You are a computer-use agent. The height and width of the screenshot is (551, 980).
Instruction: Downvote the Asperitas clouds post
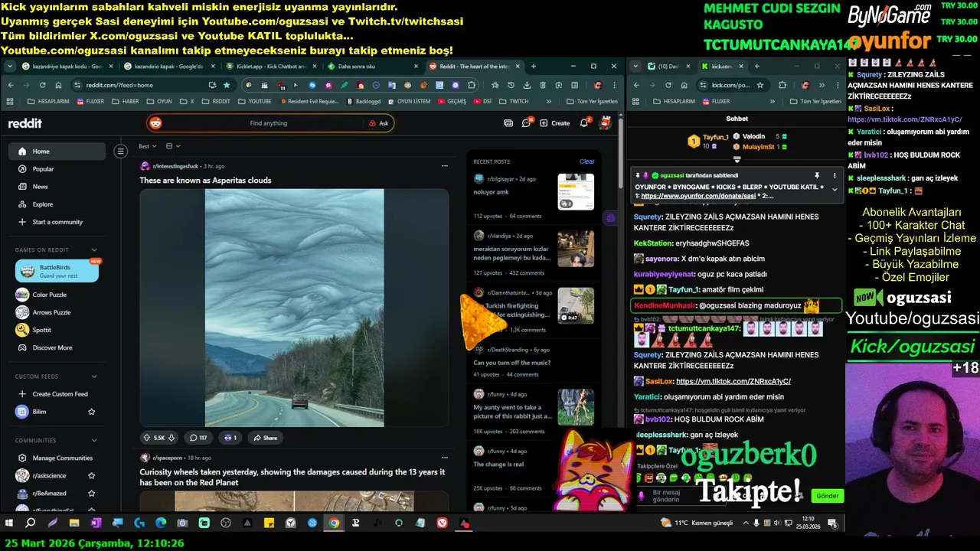click(x=171, y=438)
